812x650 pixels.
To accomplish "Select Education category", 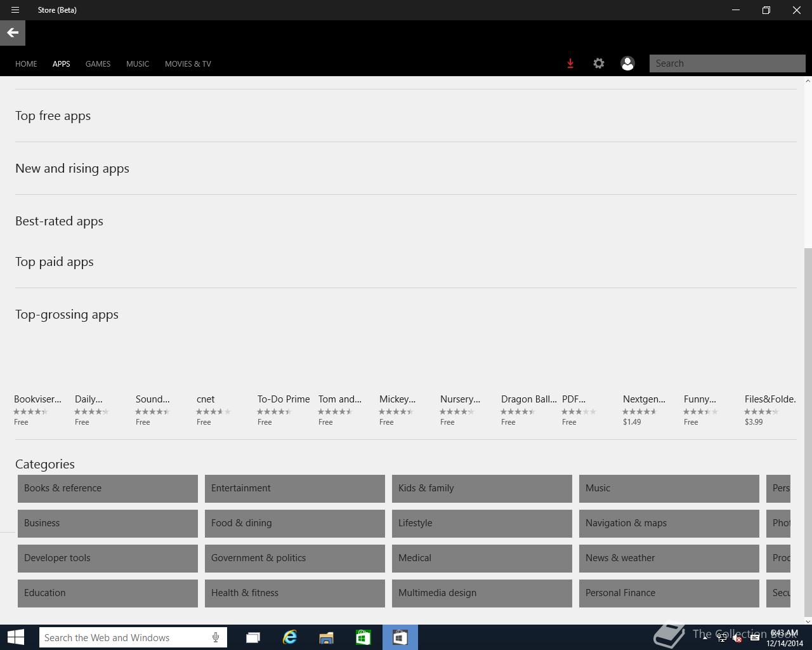I will 108,593.
